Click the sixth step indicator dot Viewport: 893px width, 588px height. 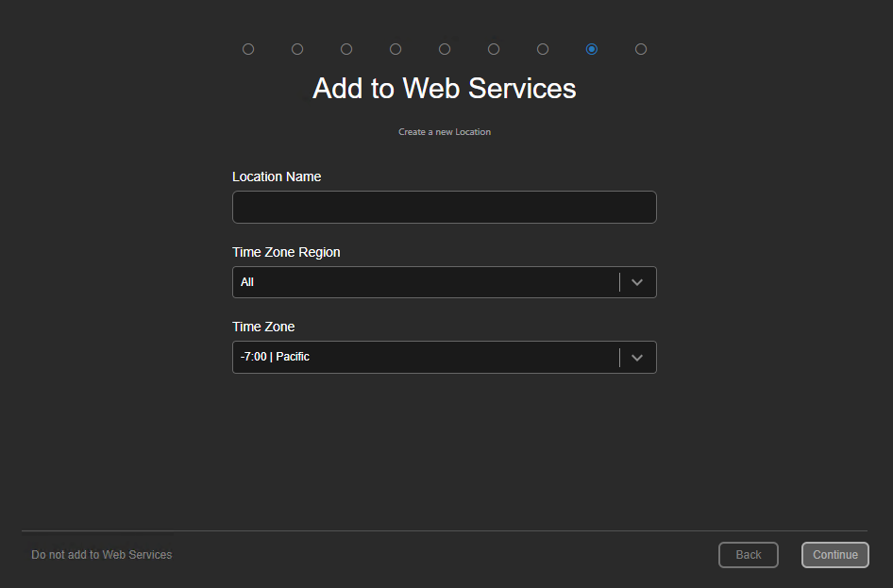tap(494, 49)
